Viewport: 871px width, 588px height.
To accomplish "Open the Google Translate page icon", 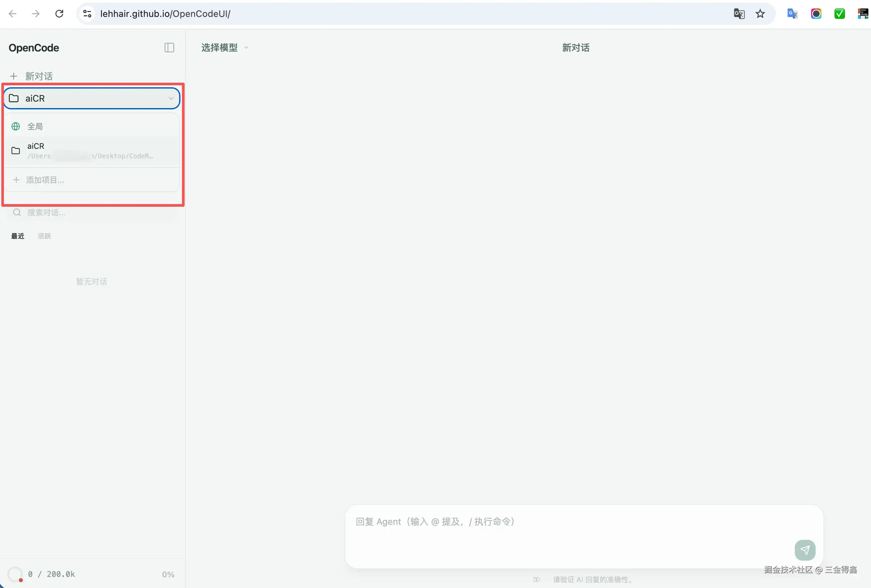I will (739, 14).
